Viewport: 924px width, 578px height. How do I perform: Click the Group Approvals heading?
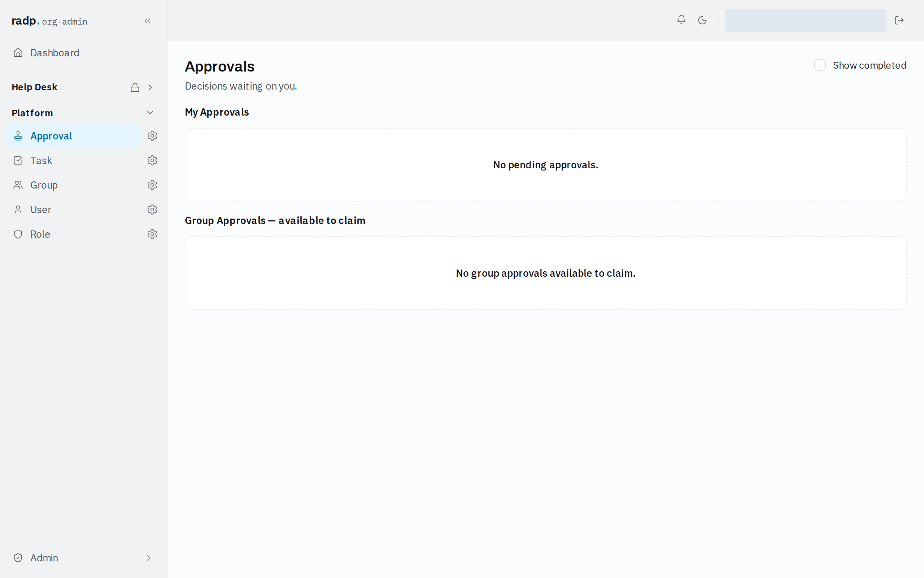point(275,221)
